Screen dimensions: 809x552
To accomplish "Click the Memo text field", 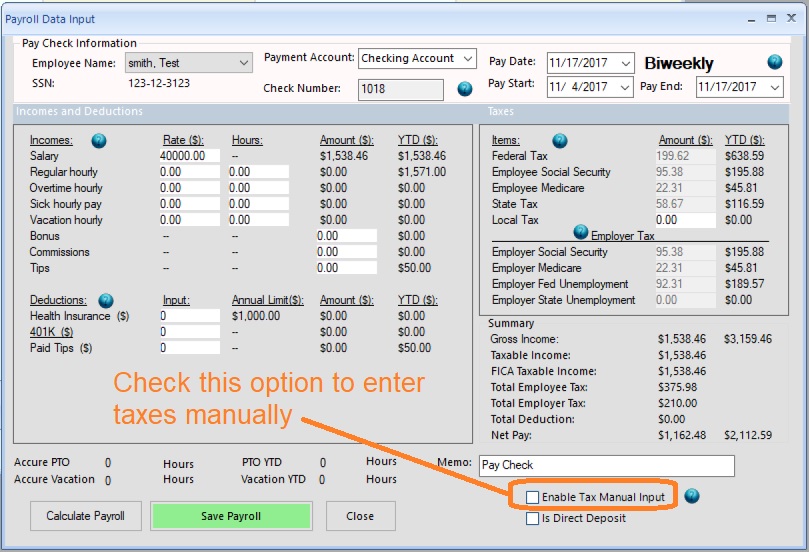I will (x=605, y=465).
